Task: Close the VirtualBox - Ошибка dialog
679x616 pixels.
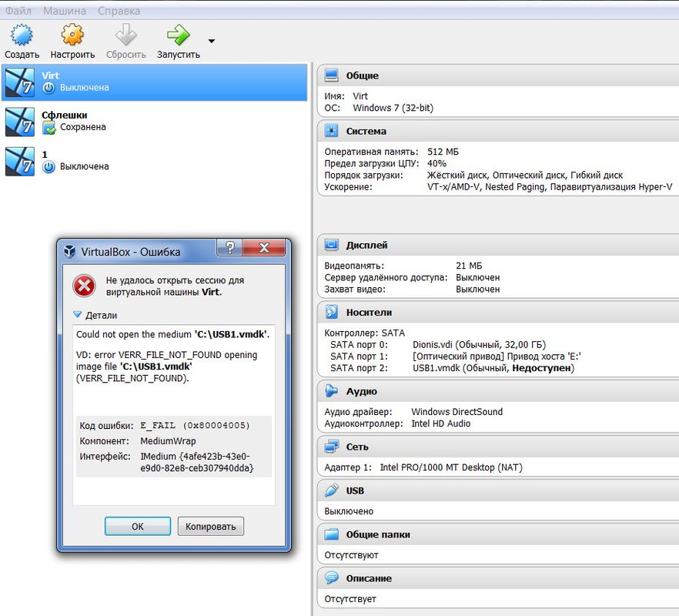Action: [x=264, y=247]
